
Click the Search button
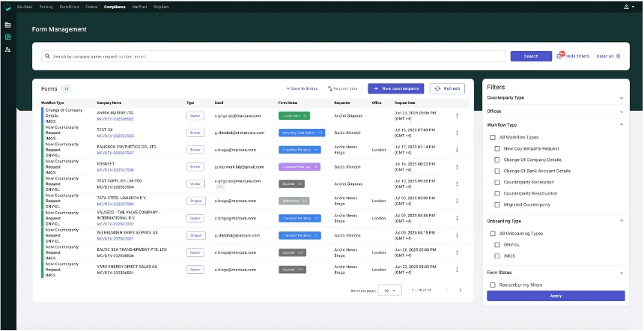coord(531,56)
